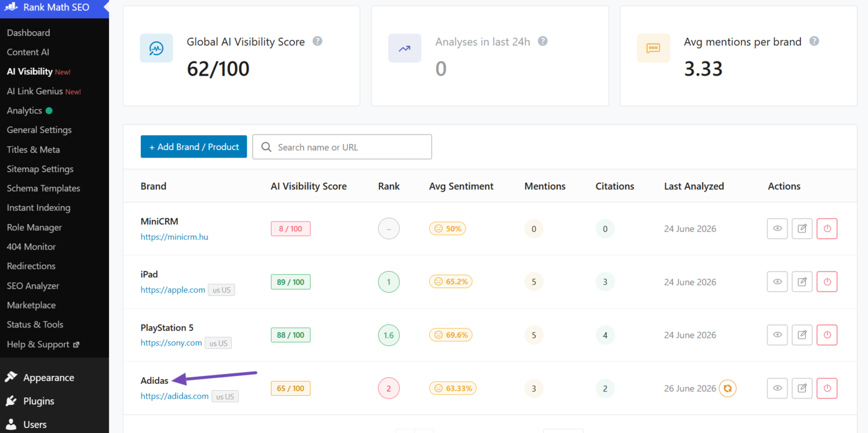Click the Adidas brand name
Viewport: 868px width, 433px height.
pyautogui.click(x=154, y=380)
